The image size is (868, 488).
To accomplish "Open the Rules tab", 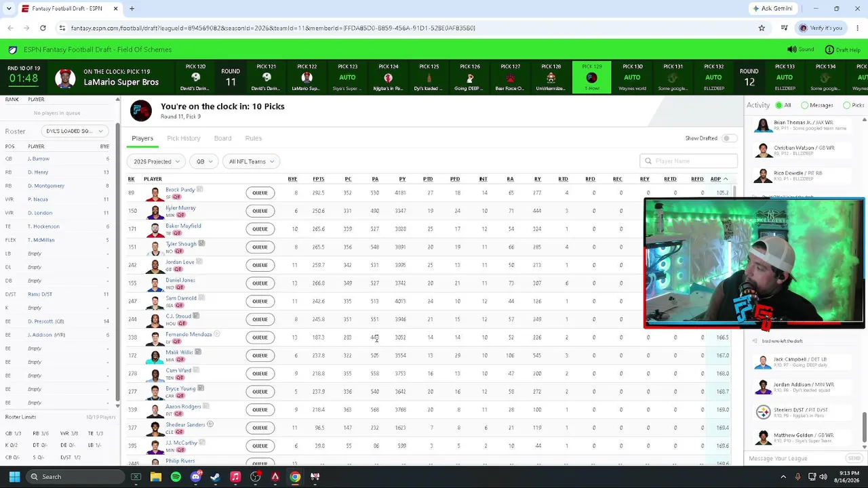I will 254,138.
